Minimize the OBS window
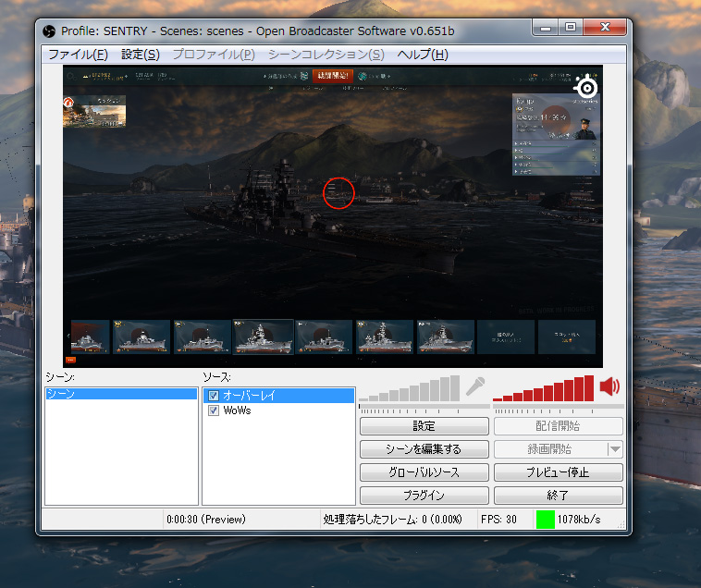Screen dimensions: 701x588 (545, 28)
